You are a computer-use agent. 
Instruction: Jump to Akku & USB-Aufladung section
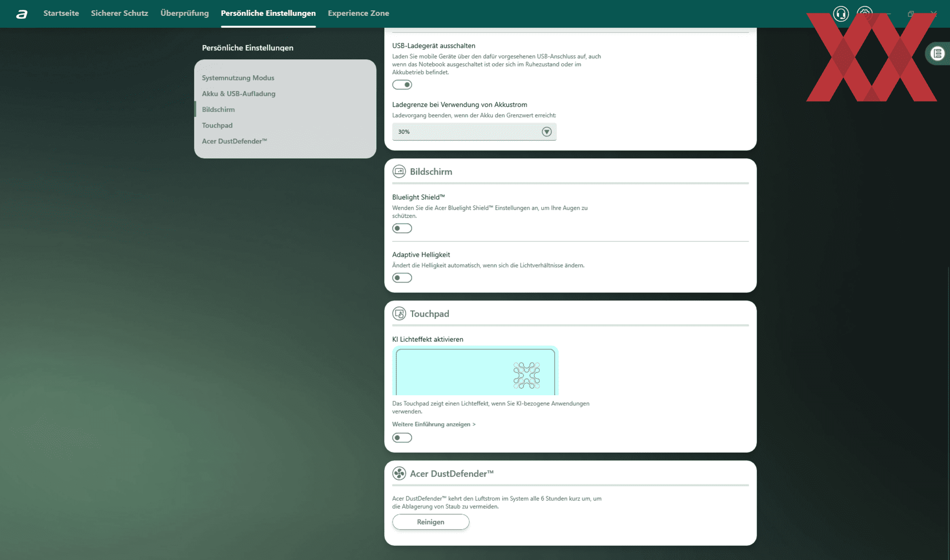pos(238,93)
